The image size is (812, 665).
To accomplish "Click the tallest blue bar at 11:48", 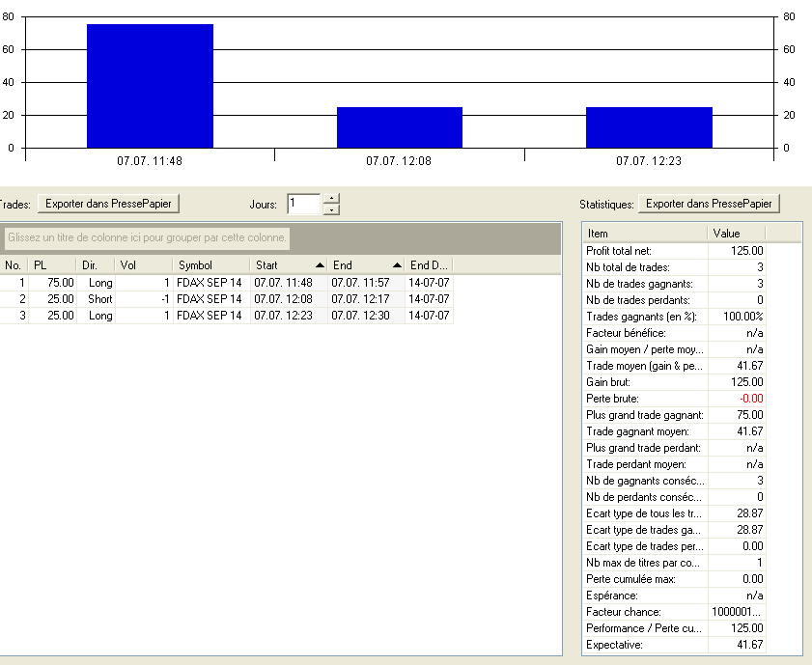I will (x=150, y=87).
